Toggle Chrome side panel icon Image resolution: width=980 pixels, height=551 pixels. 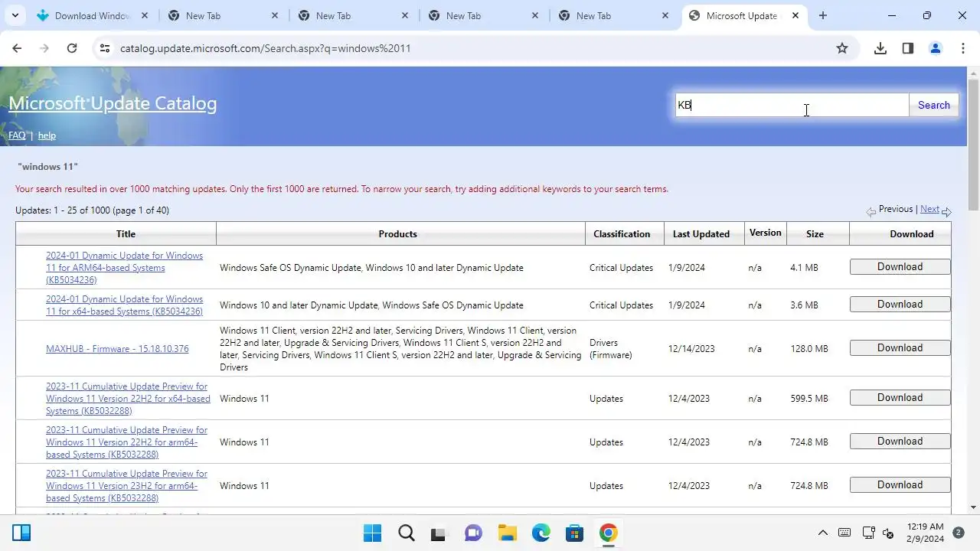coord(908,48)
